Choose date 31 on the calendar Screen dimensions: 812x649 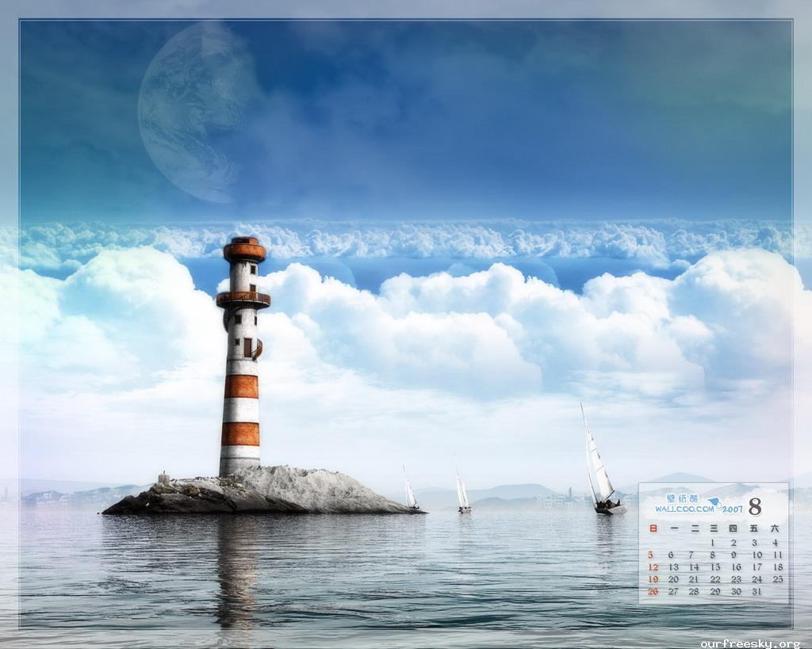(x=756, y=591)
